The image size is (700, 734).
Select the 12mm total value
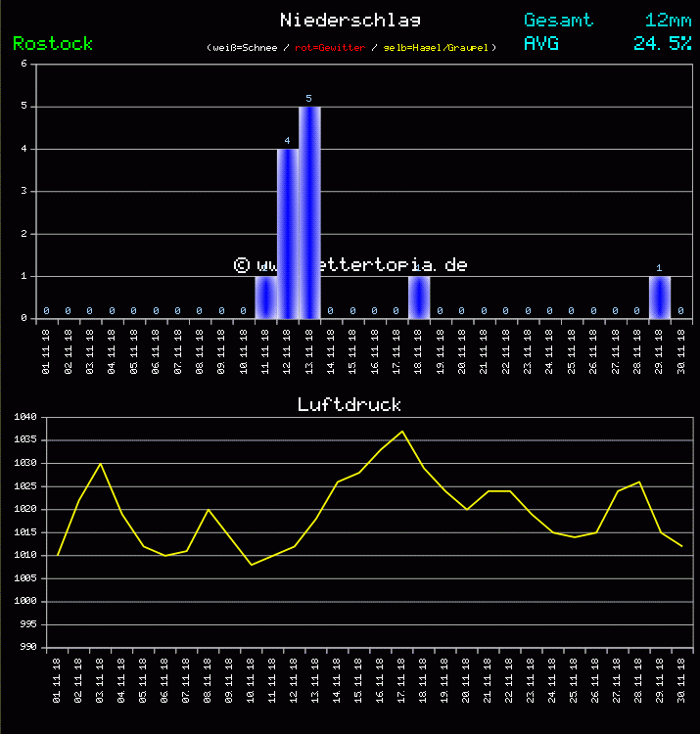(x=668, y=20)
